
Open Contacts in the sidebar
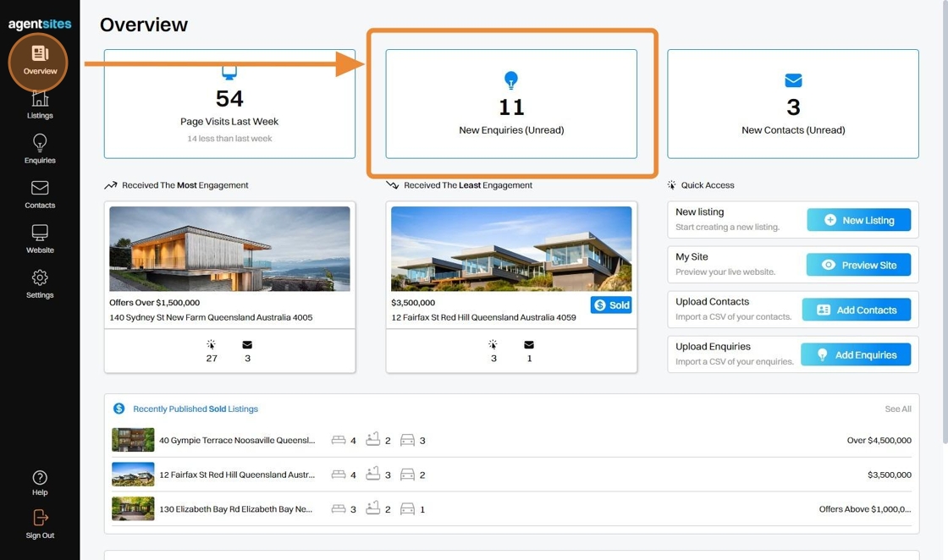[x=40, y=195]
